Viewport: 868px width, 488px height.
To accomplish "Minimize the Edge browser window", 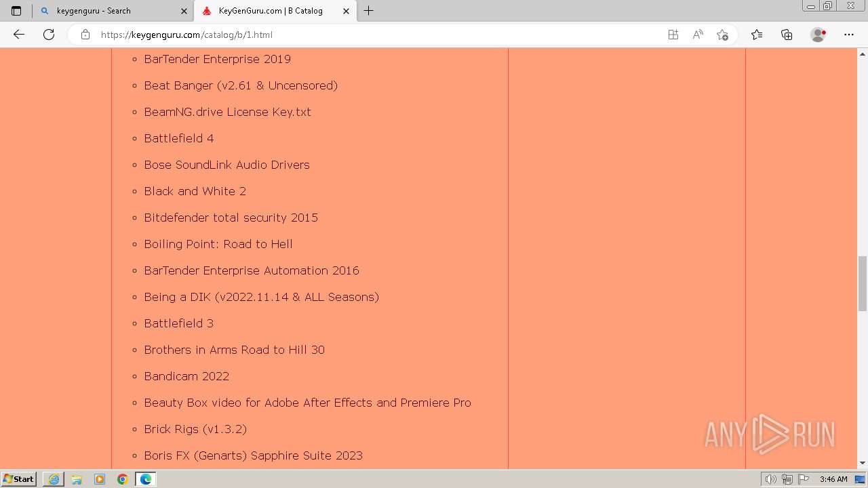I will [811, 6].
